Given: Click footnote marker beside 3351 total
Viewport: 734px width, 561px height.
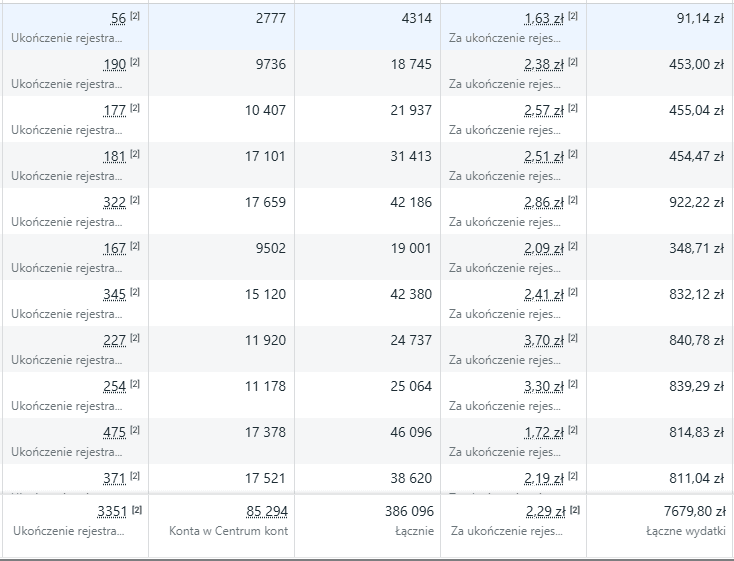Looking at the screenshot, I should [137, 509].
